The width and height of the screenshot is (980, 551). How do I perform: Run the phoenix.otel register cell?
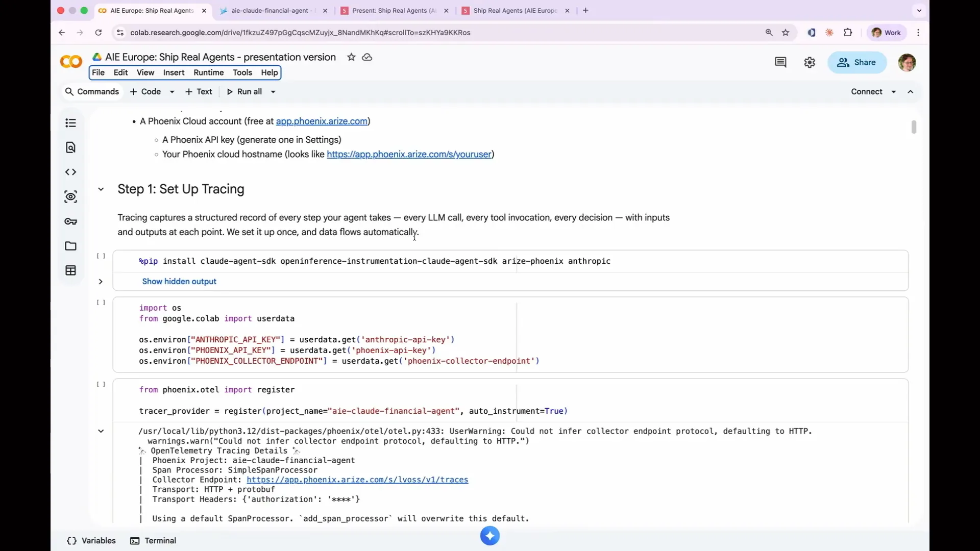point(101,385)
